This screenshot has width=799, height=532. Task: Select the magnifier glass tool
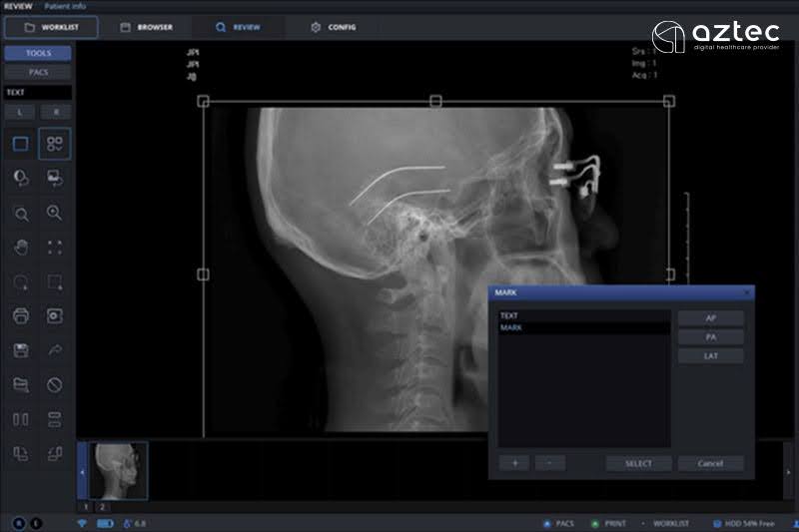point(21,214)
